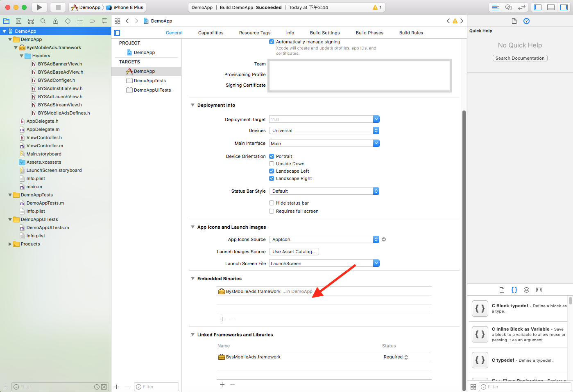Switch to the Info tab
Image resolution: width=573 pixels, height=392 pixels.
[290, 33]
